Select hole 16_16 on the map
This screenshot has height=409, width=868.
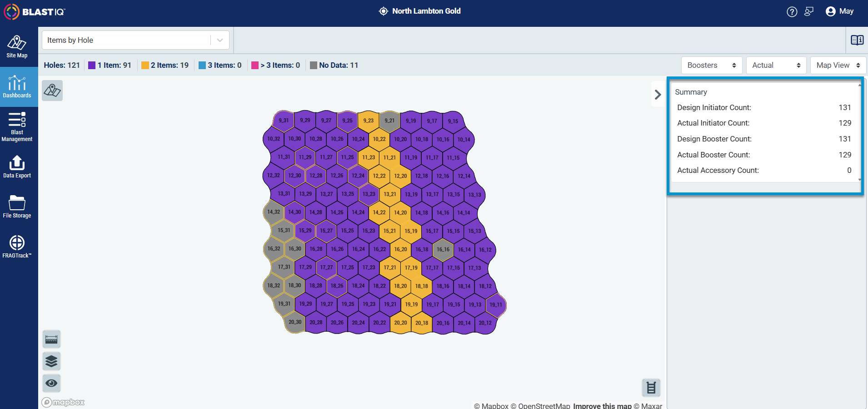point(443,249)
